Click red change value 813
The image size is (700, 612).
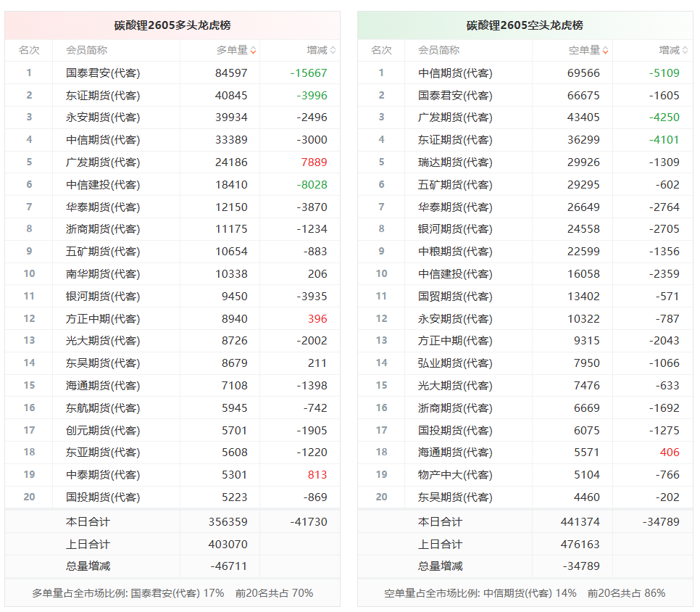317,474
